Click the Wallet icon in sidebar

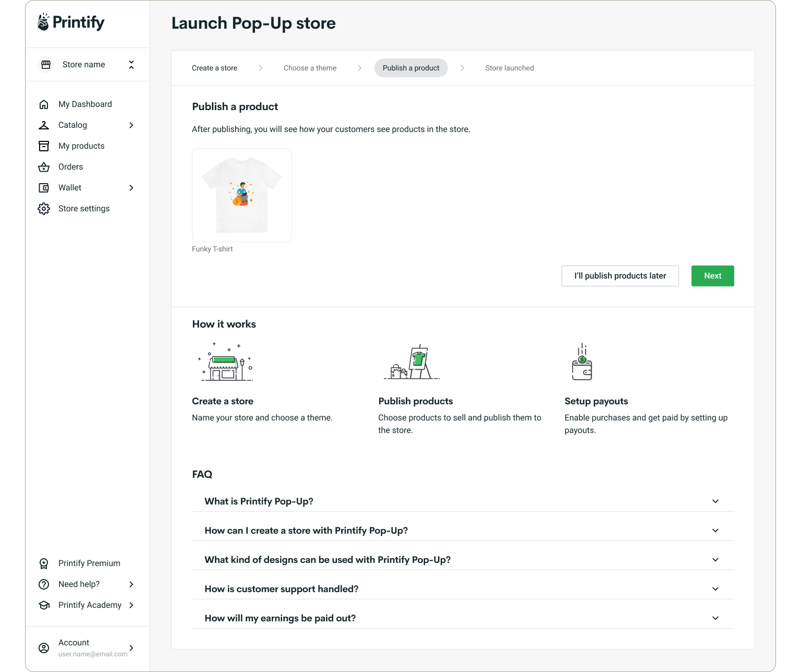coord(44,188)
